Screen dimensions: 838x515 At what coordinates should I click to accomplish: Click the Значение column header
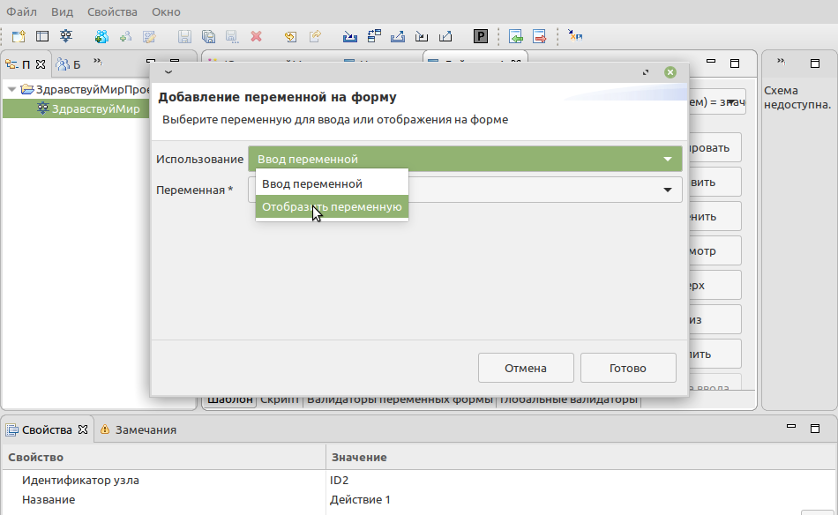coord(581,457)
